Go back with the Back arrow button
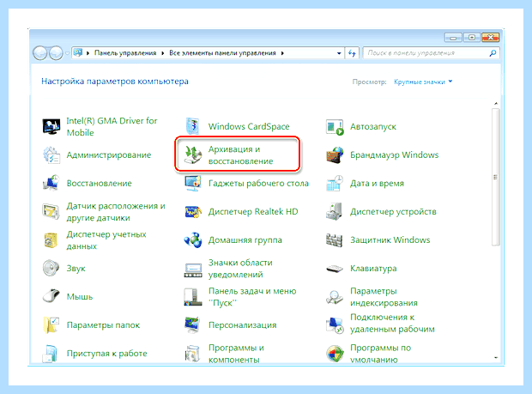 pos(39,53)
